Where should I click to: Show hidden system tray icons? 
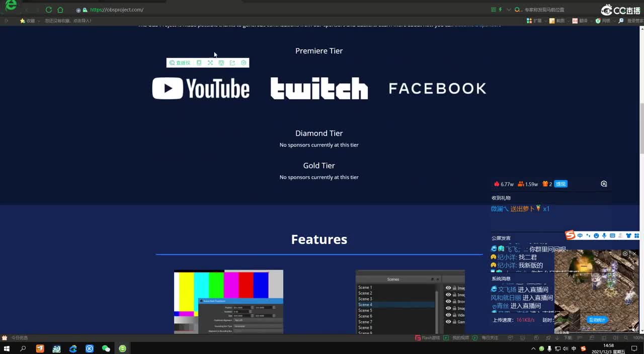(x=533, y=348)
